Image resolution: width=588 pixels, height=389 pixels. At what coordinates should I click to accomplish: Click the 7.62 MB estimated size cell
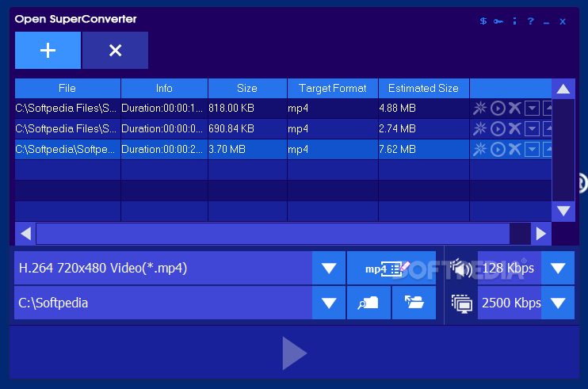(x=424, y=150)
